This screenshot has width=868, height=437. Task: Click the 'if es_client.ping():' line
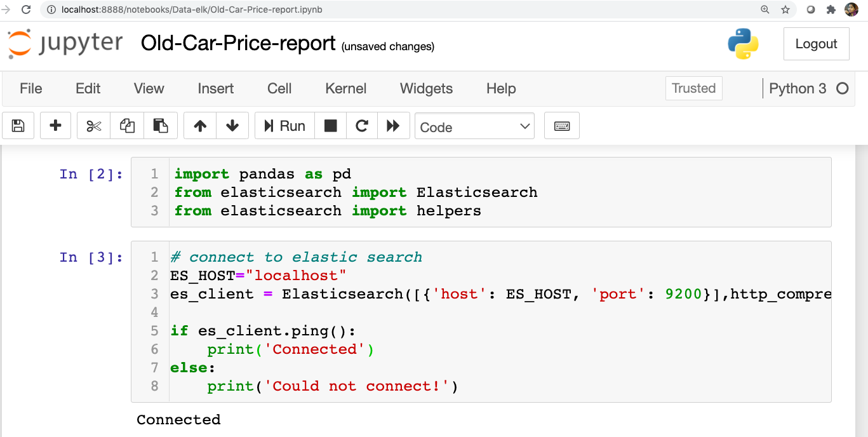point(264,331)
